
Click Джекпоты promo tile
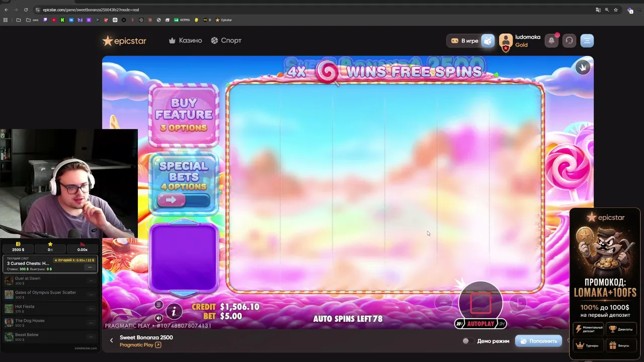click(x=621, y=329)
